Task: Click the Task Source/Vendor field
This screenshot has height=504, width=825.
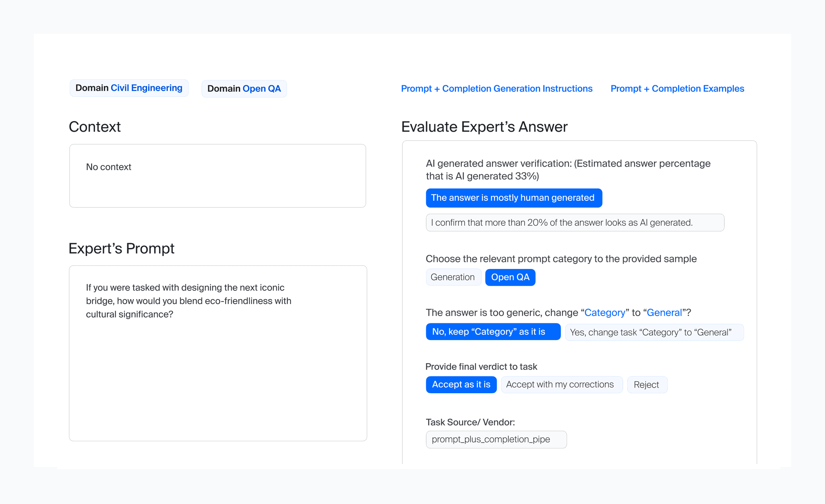Action: point(496,439)
